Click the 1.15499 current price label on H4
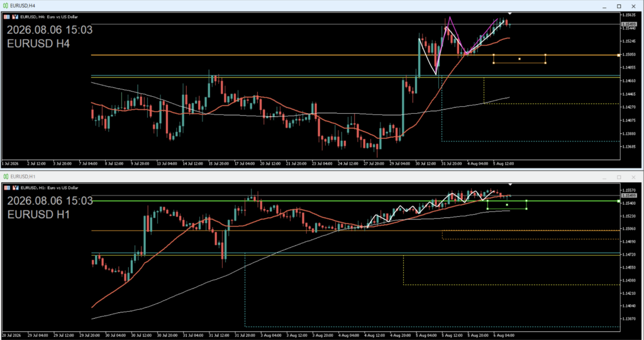This screenshot has height=340, width=644. [629, 25]
